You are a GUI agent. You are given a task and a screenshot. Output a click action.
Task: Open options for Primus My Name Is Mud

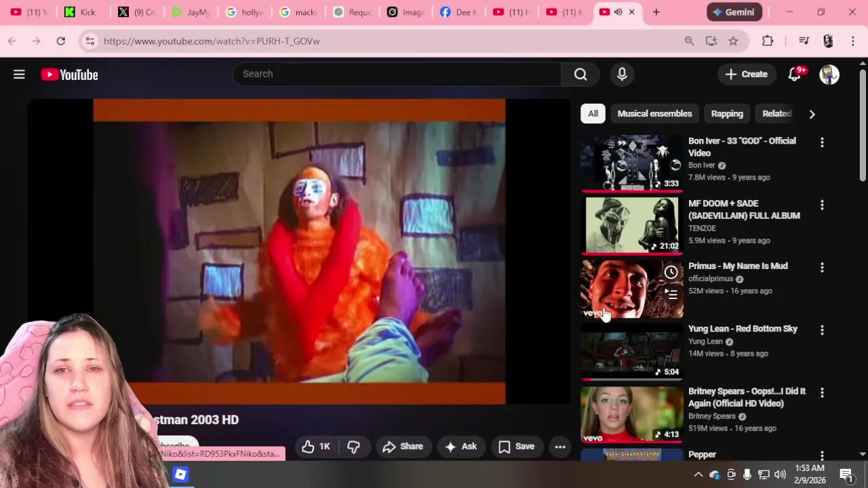[822, 268]
